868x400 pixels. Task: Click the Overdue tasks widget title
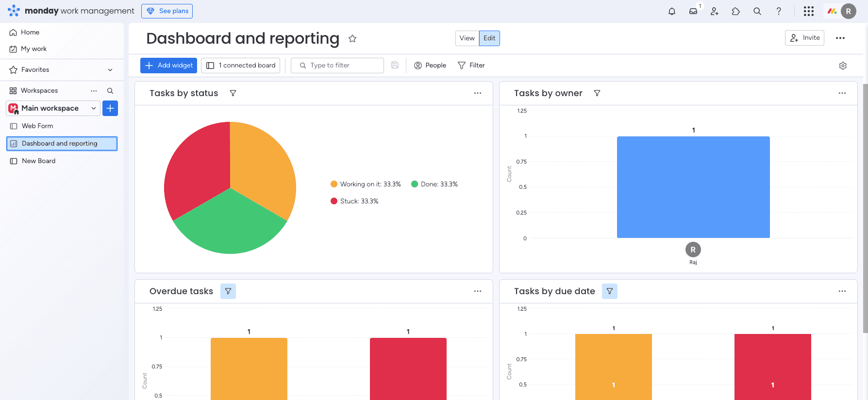[181, 291]
